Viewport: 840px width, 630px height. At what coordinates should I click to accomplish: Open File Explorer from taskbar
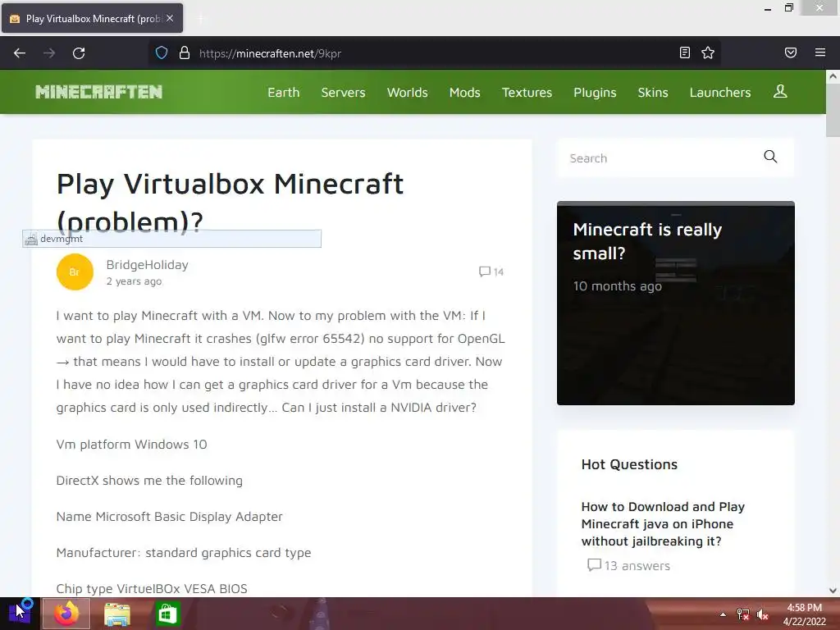(116, 614)
